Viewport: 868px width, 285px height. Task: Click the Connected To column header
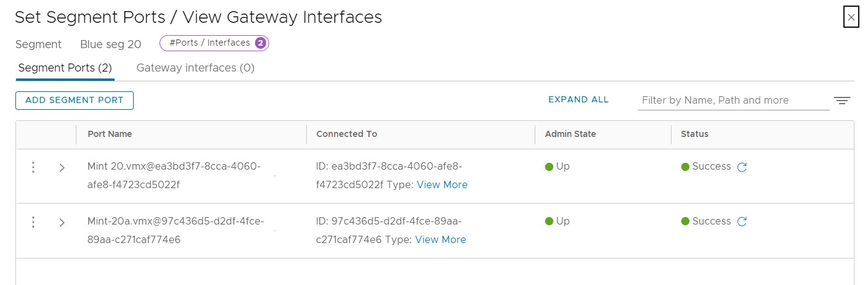[346, 134]
